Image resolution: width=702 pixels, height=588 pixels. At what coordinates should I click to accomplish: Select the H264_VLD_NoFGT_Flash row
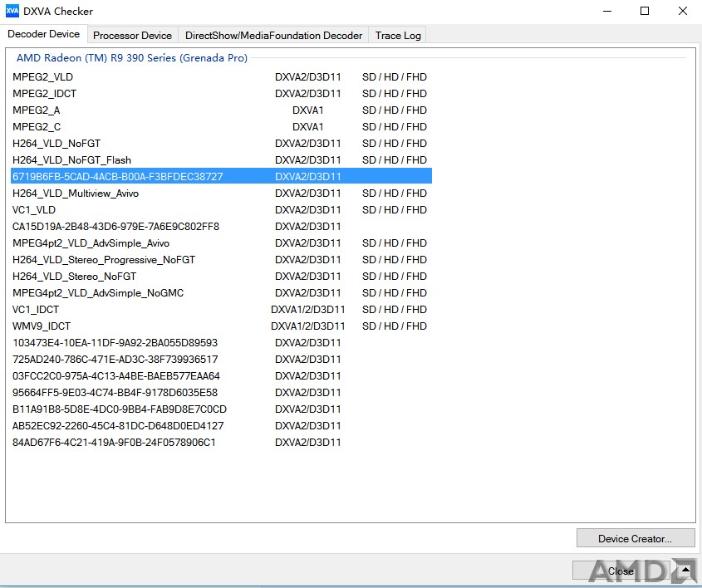click(221, 159)
